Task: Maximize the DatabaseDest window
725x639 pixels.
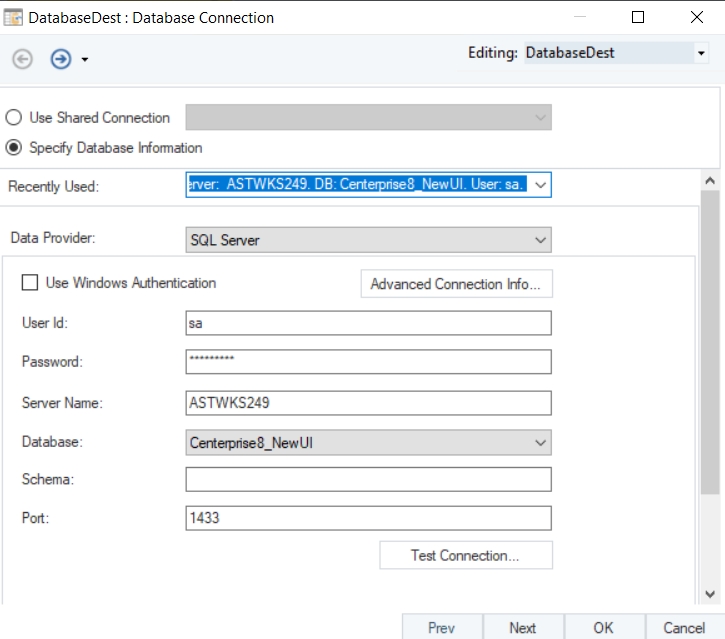Action: point(638,17)
